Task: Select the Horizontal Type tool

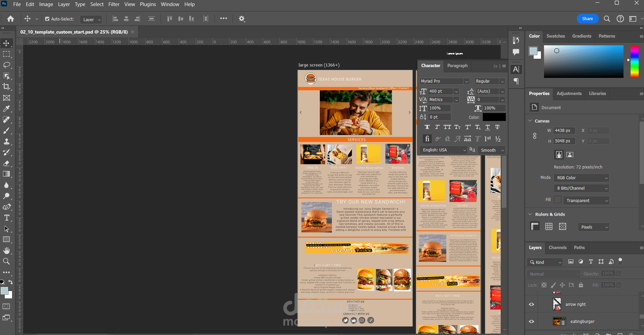Action: (6, 218)
